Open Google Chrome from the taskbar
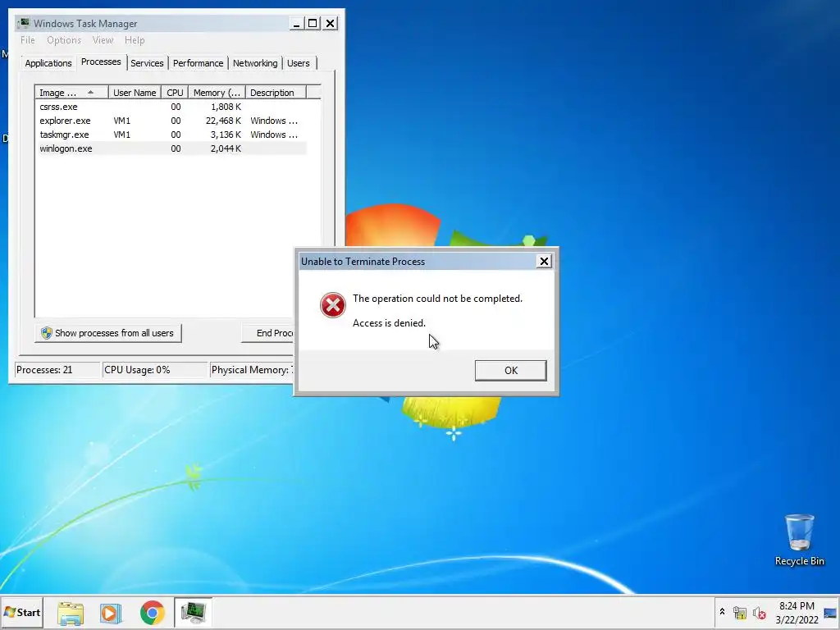The height and width of the screenshot is (630, 840). click(x=152, y=613)
